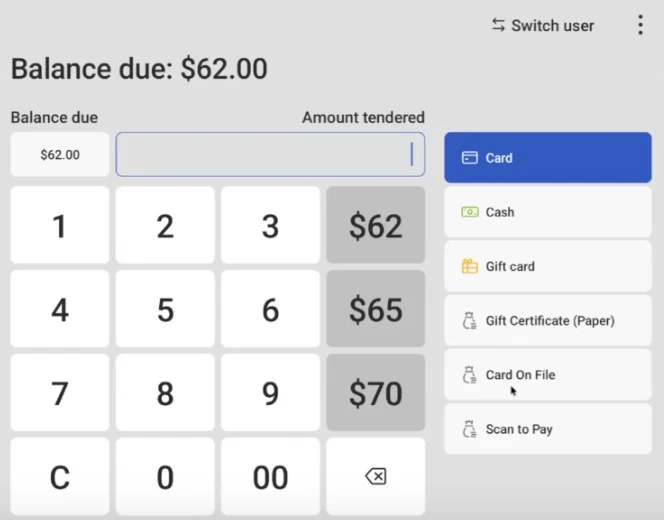This screenshot has height=520, width=664.
Task: Clear the amount with C key
Action: pyautogui.click(x=60, y=476)
